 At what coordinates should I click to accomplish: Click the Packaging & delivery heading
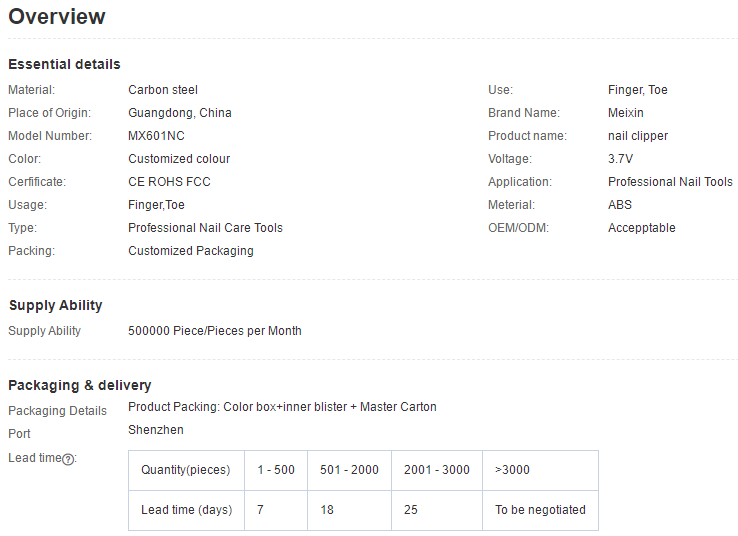pyautogui.click(x=80, y=385)
